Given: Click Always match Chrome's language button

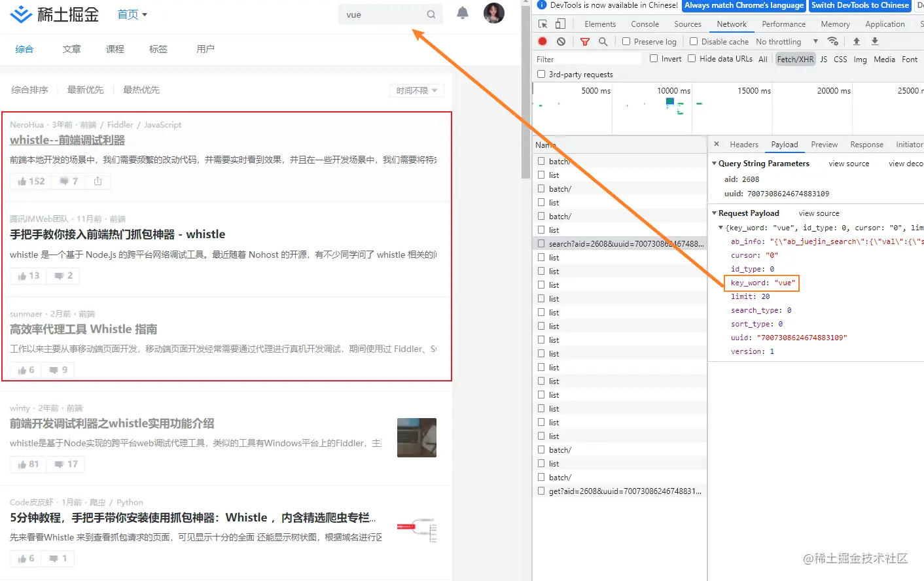Looking at the screenshot, I should (x=744, y=5).
